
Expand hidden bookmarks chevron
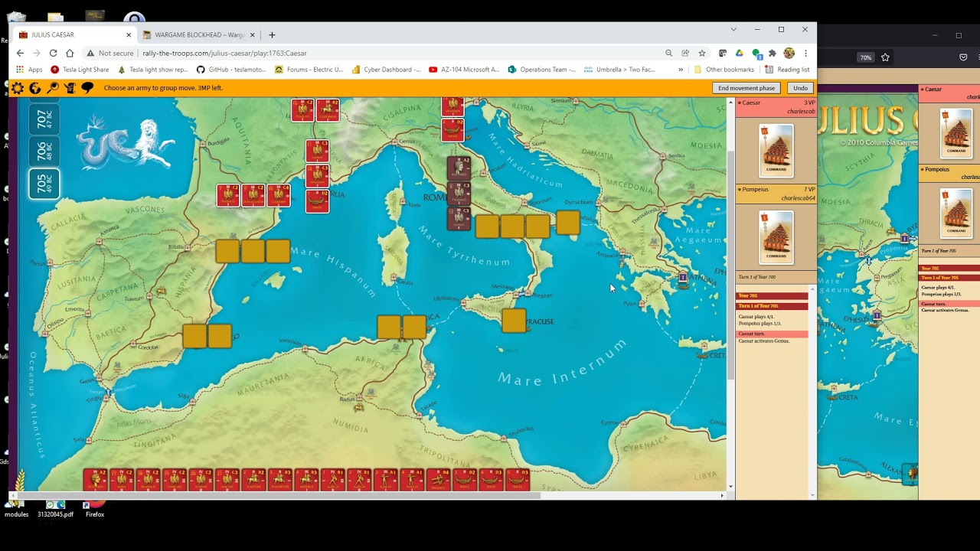[681, 69]
